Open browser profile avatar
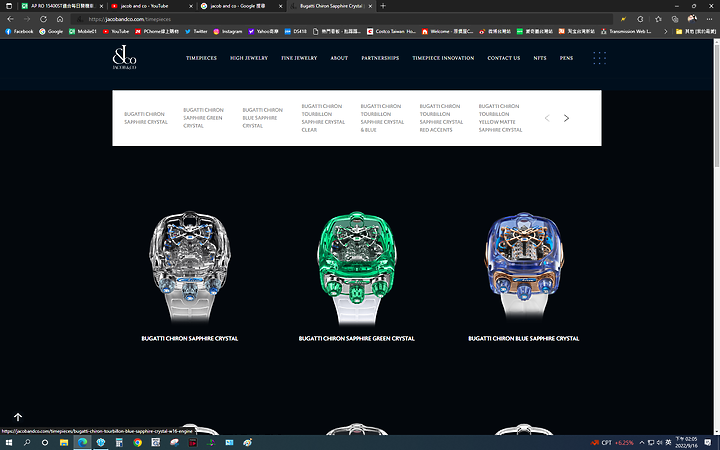Image resolution: width=720 pixels, height=450 pixels. [692, 19]
